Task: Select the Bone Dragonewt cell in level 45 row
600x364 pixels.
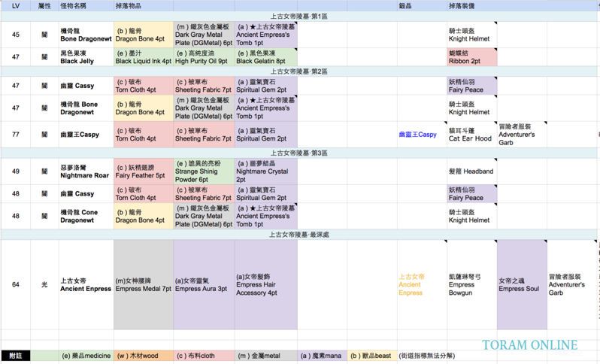Action: 86,35
